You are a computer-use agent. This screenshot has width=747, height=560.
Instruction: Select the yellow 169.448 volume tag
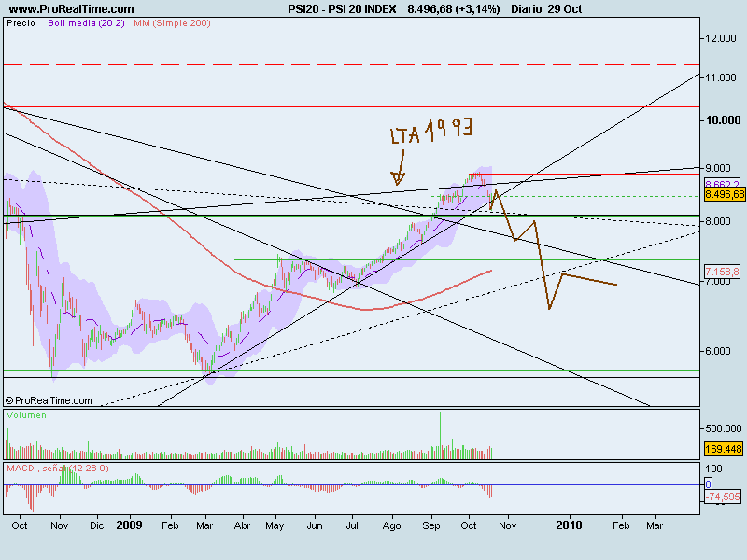pos(723,449)
